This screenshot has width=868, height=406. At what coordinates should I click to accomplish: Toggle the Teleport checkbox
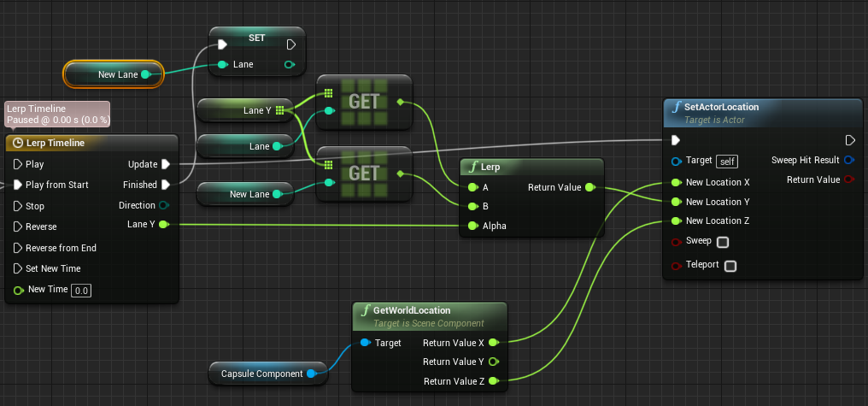pyautogui.click(x=730, y=266)
